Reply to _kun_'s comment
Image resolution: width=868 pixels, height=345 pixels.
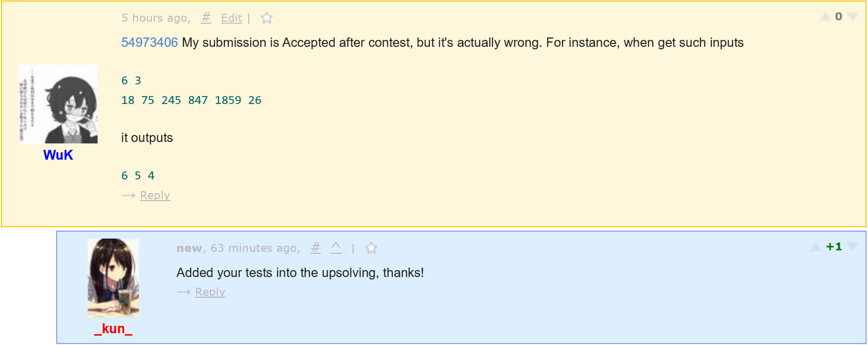210,292
